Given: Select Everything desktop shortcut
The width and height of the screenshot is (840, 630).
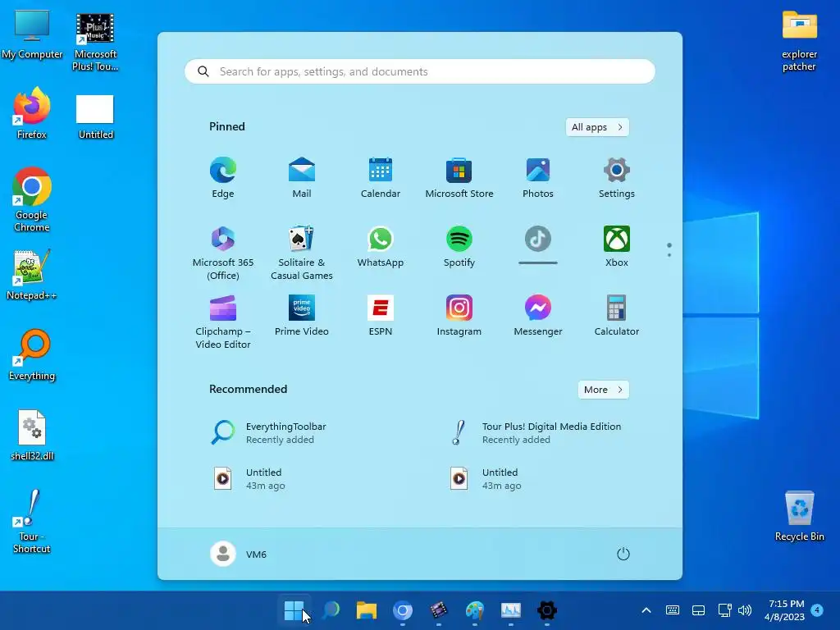Looking at the screenshot, I should click(32, 354).
